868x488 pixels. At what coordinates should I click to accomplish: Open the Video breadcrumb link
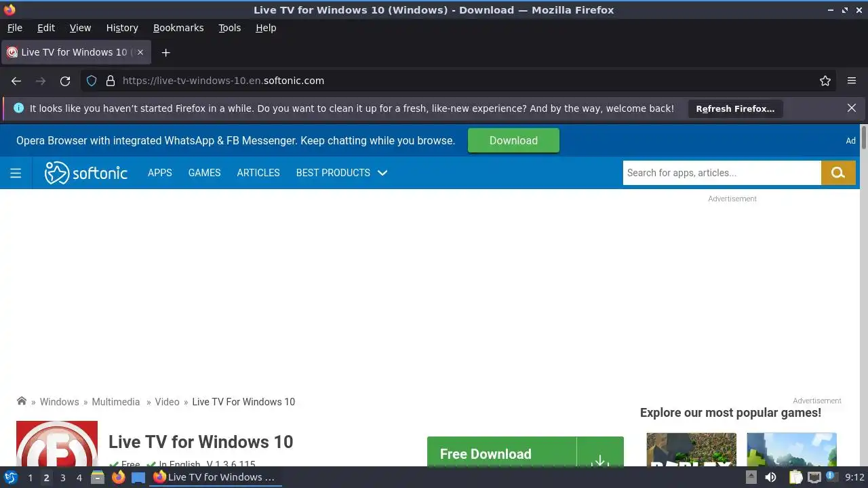click(x=167, y=402)
